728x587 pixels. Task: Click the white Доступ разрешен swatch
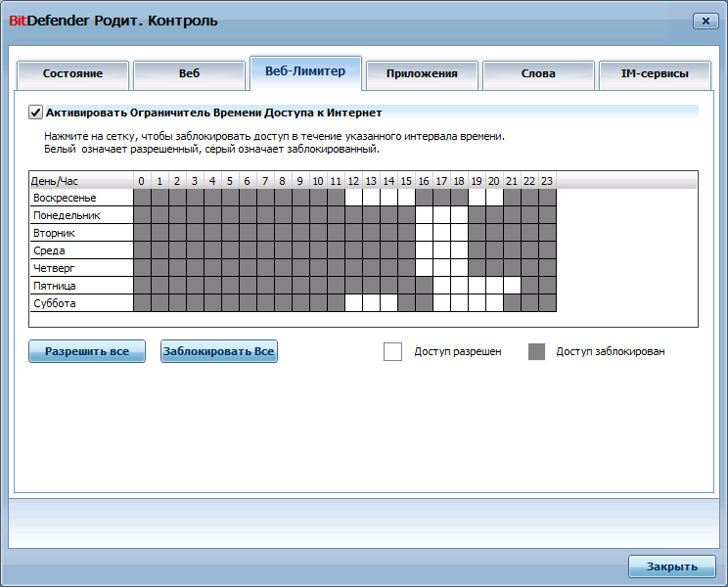coord(392,352)
